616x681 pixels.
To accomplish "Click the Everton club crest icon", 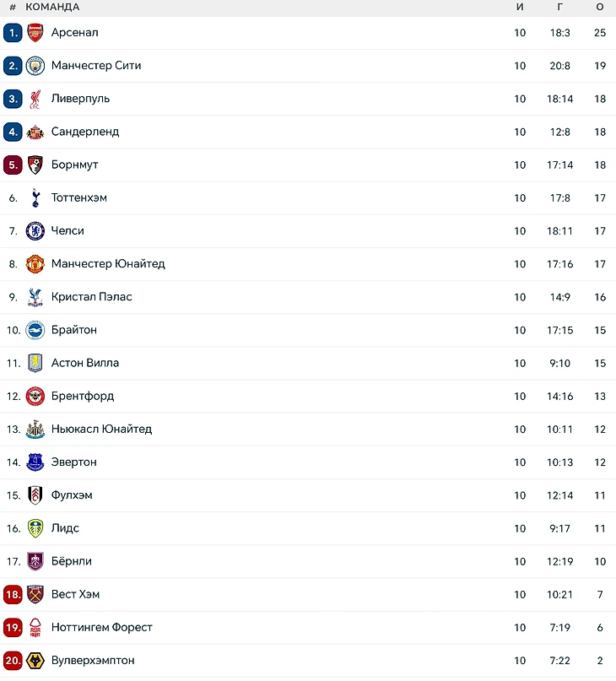I will pyautogui.click(x=35, y=462).
